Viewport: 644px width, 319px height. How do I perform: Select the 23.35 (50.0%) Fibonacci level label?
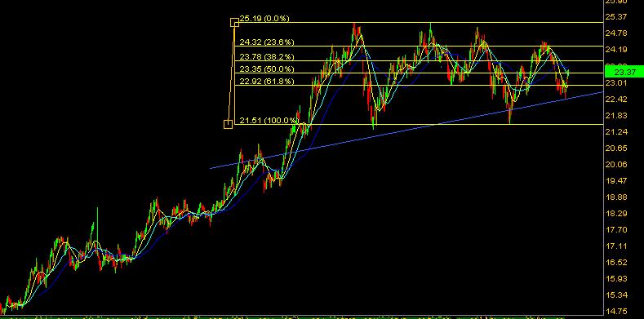[x=267, y=69]
